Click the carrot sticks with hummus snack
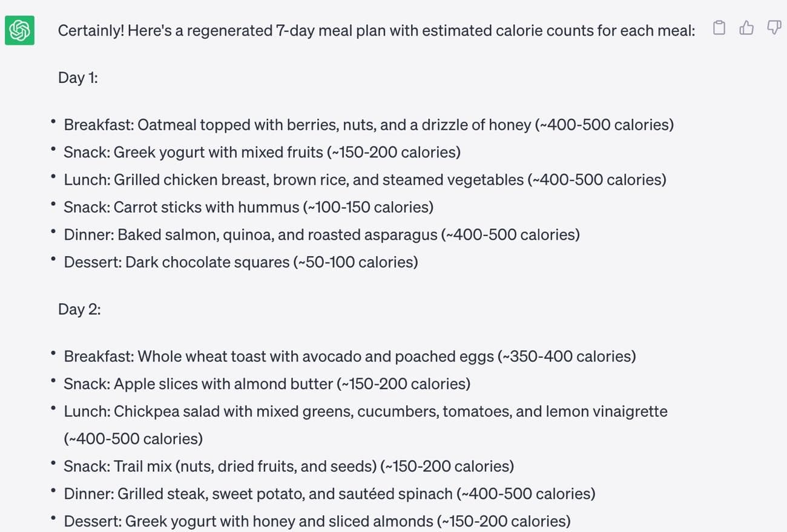Screen dimensions: 787x532 click(248, 207)
